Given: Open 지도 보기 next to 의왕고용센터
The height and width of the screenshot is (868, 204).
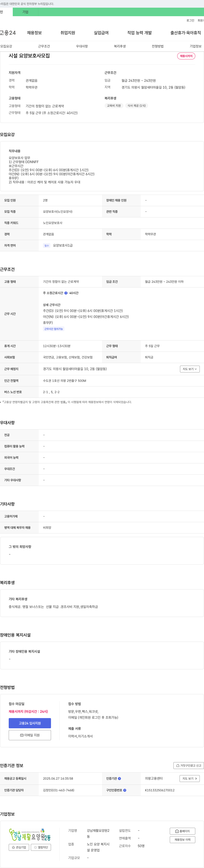Looking at the screenshot, I should (190, 778).
